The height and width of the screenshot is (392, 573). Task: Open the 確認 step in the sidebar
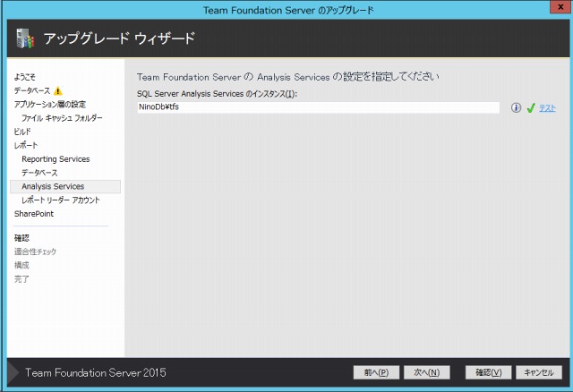[21, 238]
